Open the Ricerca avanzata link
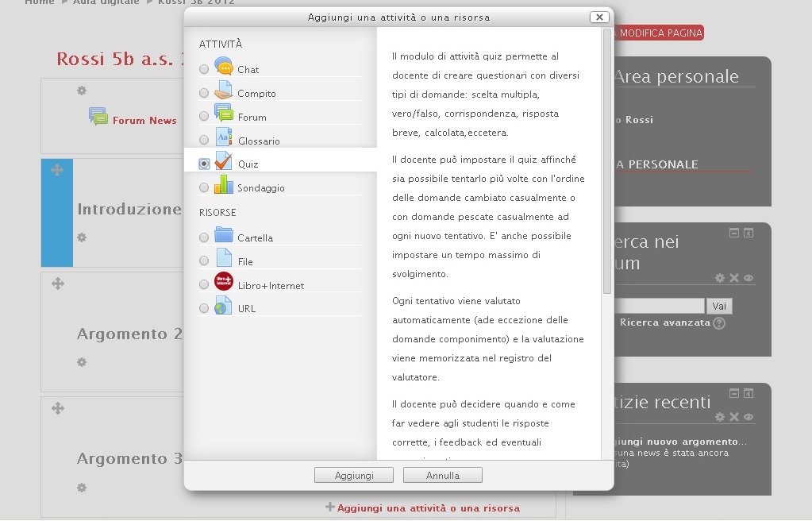Viewport: 812px width, 521px height. pos(664,322)
